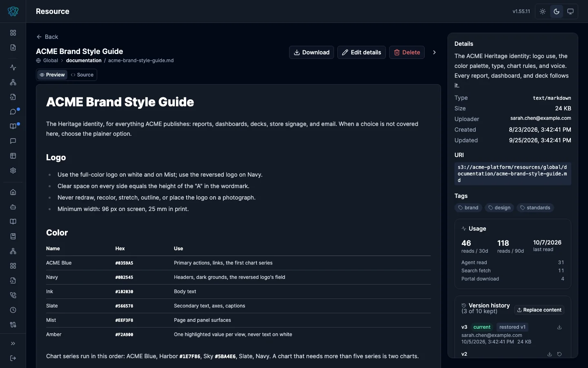Image resolution: width=588 pixels, height=368 pixels.
Task: Select the Source tab
Action: (x=82, y=75)
